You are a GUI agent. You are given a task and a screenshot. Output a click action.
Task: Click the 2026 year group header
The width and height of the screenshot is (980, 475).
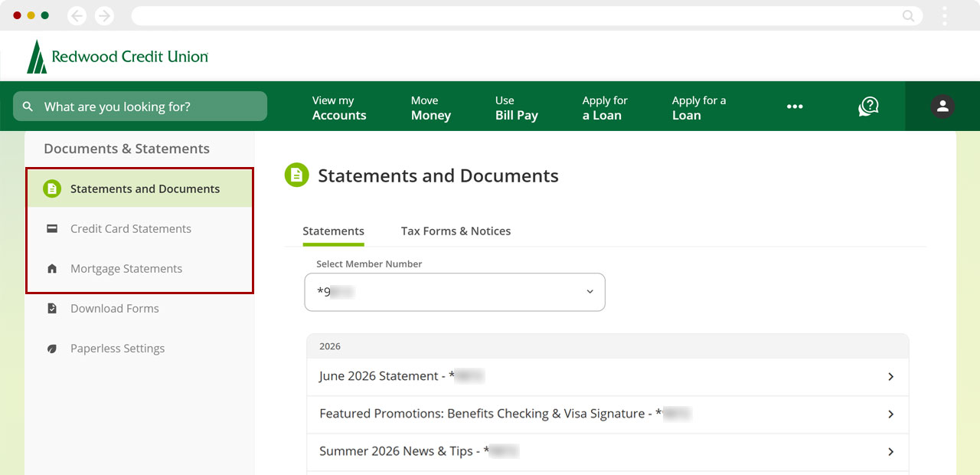click(x=608, y=346)
